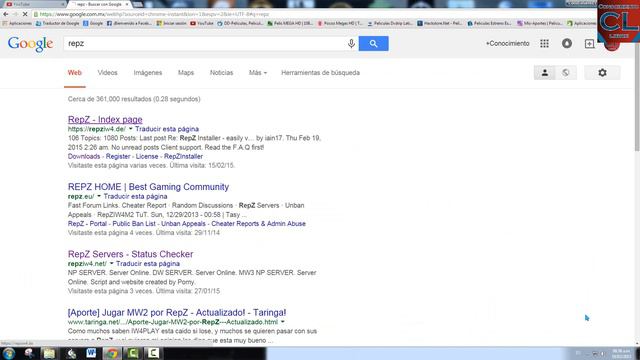
Task: Switch to Maps results
Action: (x=186, y=73)
